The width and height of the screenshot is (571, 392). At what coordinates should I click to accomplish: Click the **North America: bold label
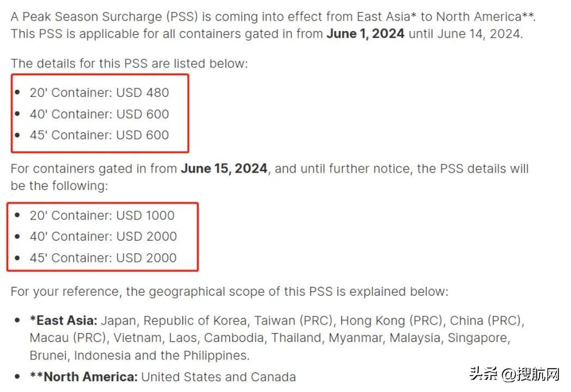point(84,377)
